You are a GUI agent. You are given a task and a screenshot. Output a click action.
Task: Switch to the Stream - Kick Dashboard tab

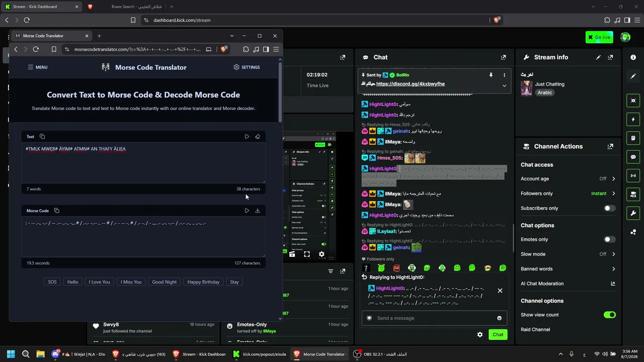41,7
